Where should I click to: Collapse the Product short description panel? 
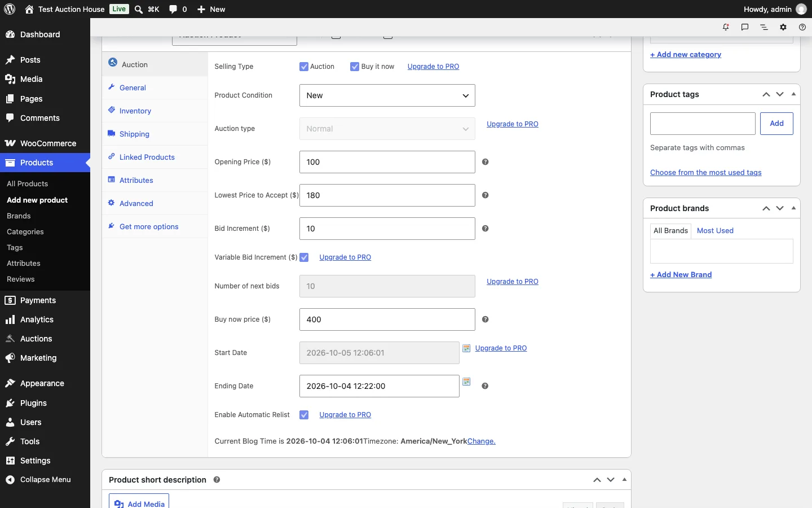(624, 480)
